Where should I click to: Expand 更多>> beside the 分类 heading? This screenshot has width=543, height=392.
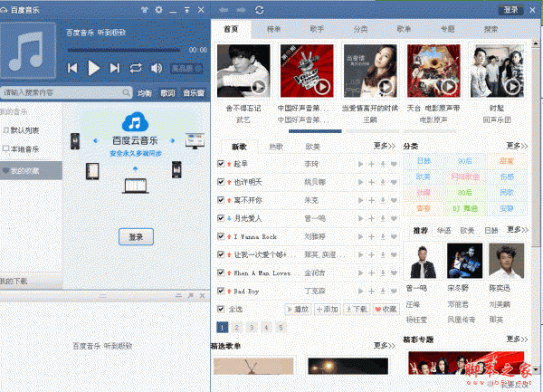[x=517, y=146]
